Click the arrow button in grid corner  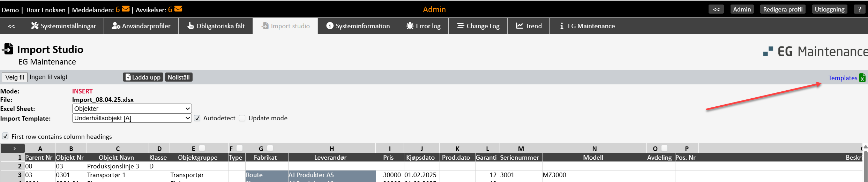(x=13, y=149)
